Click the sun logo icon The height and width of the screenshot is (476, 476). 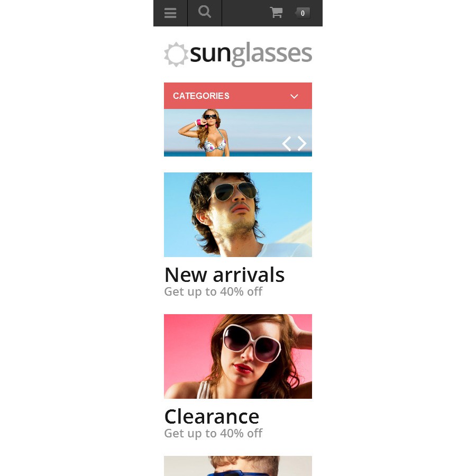[176, 54]
